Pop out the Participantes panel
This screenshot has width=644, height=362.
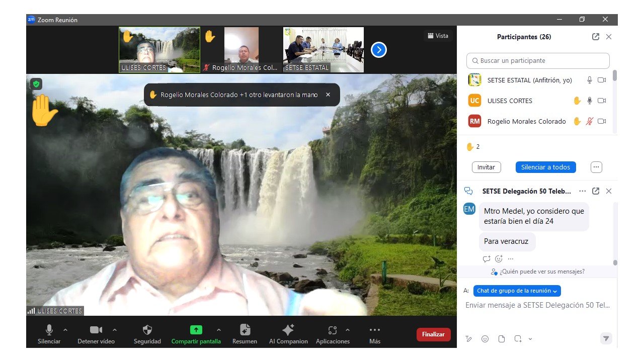coord(596,37)
